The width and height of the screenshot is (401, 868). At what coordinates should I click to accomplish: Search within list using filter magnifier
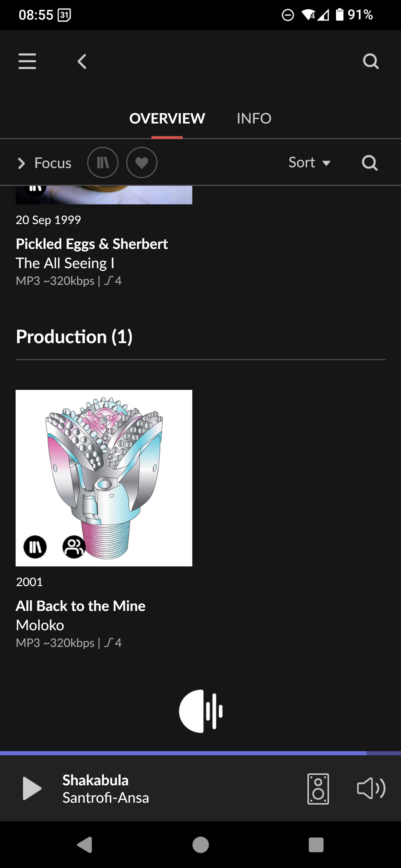(x=369, y=162)
